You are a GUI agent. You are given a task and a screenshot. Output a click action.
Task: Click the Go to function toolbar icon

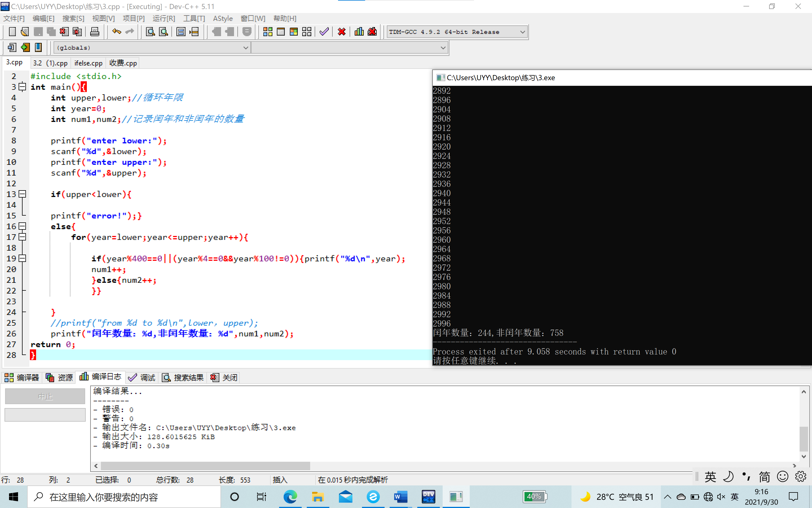point(181,32)
